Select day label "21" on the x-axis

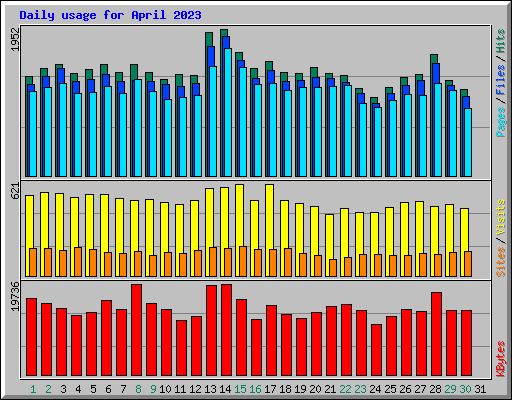[330, 389]
